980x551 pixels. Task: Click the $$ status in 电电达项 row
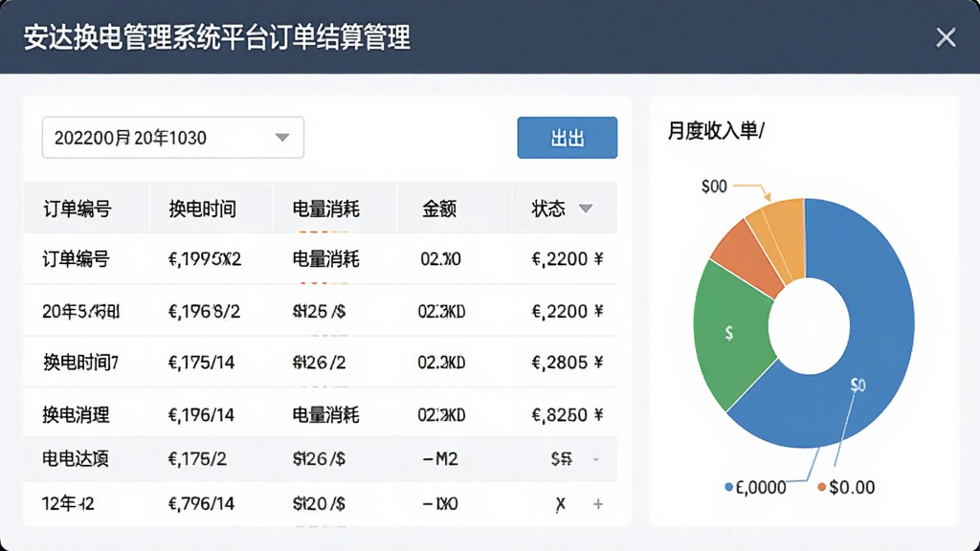561,459
